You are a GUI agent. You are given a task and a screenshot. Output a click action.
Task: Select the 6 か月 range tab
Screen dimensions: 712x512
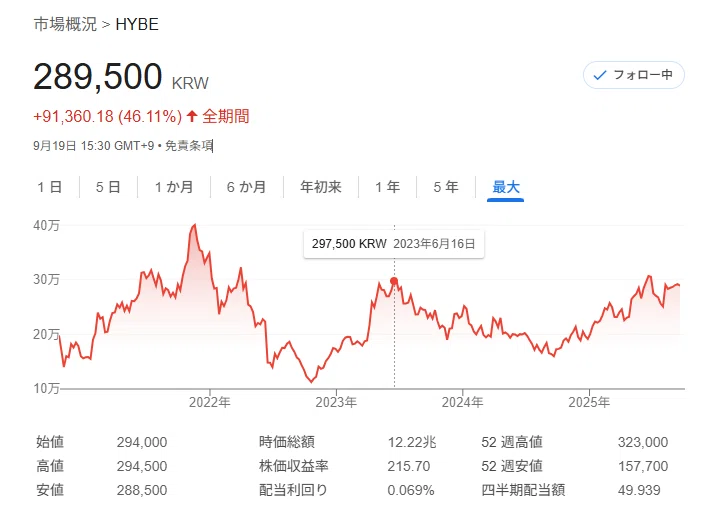coord(247,187)
